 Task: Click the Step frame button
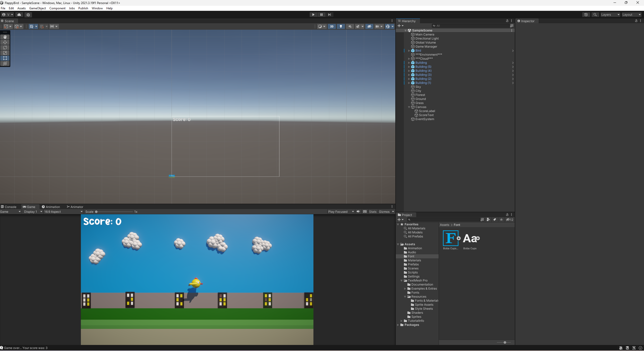point(330,14)
